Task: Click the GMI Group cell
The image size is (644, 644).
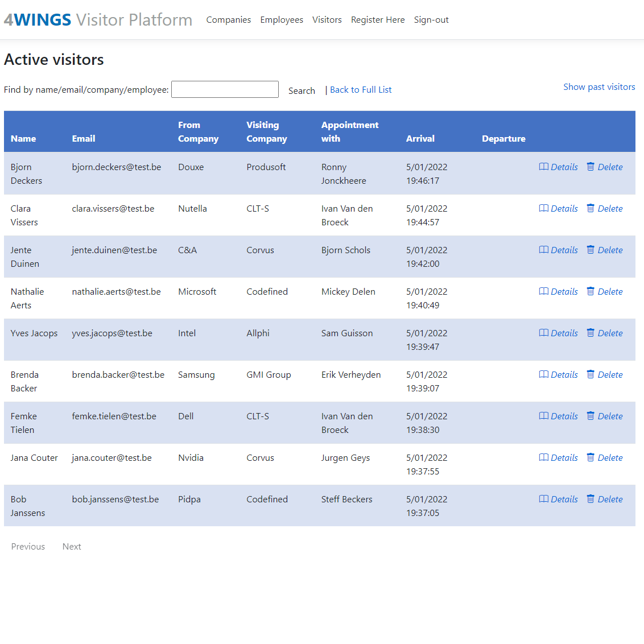Action: [268, 374]
